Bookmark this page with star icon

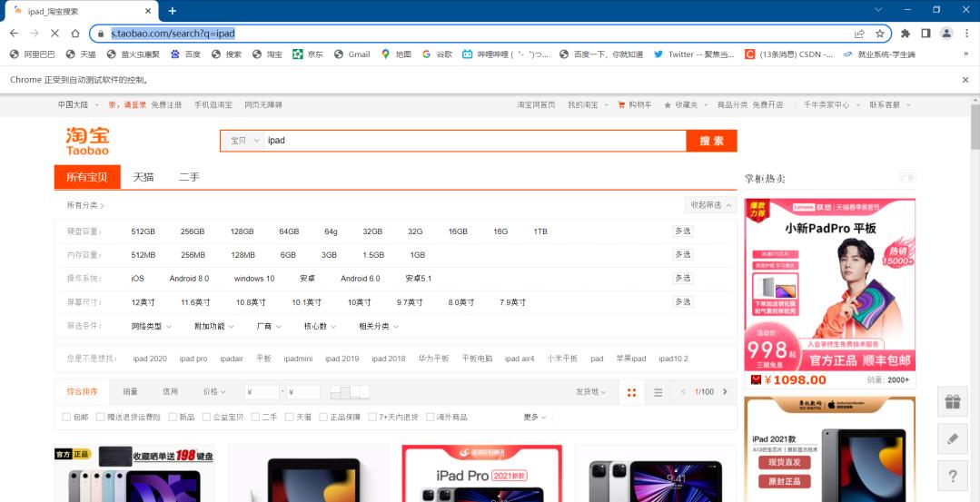[x=880, y=33]
